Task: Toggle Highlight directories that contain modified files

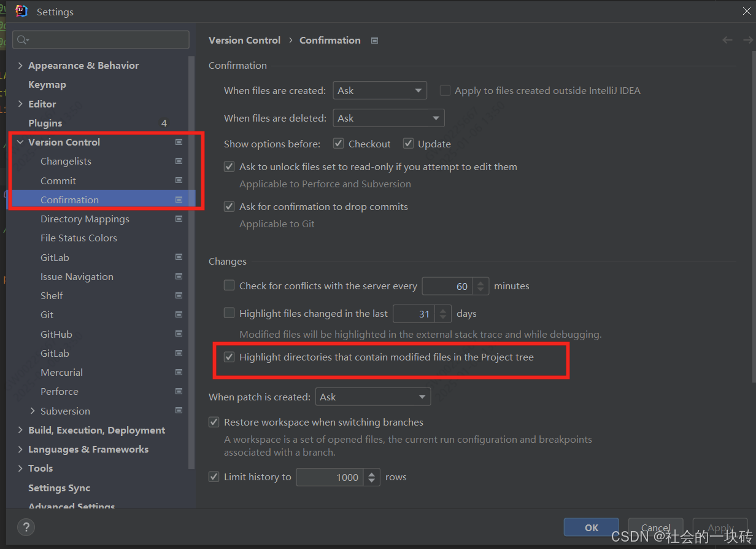Action: coord(229,357)
